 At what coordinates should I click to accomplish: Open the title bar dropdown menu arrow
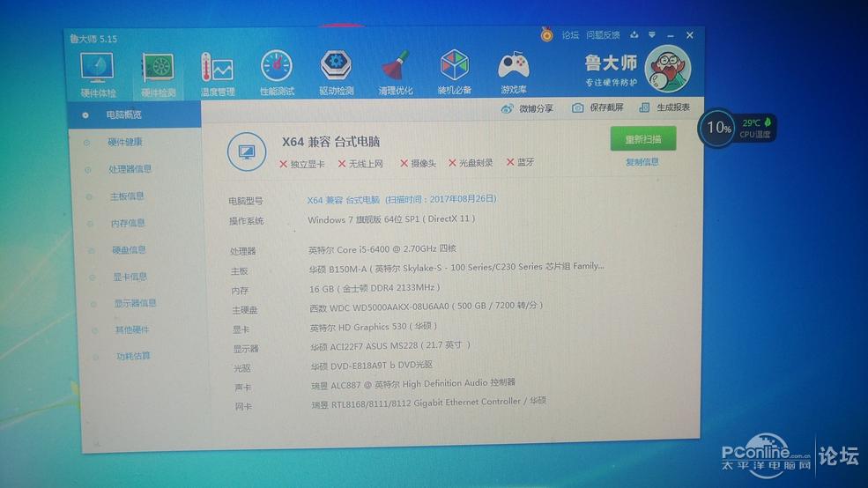pos(652,35)
